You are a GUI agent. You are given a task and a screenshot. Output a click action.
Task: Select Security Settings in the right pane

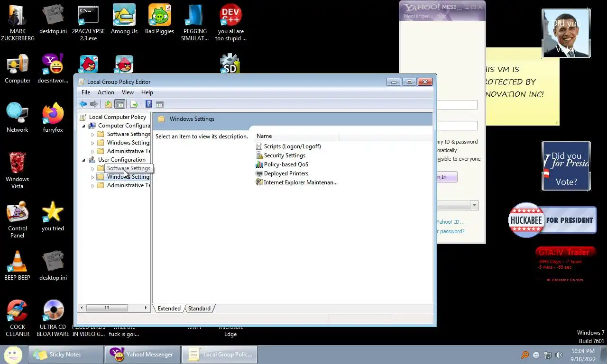[280, 155]
